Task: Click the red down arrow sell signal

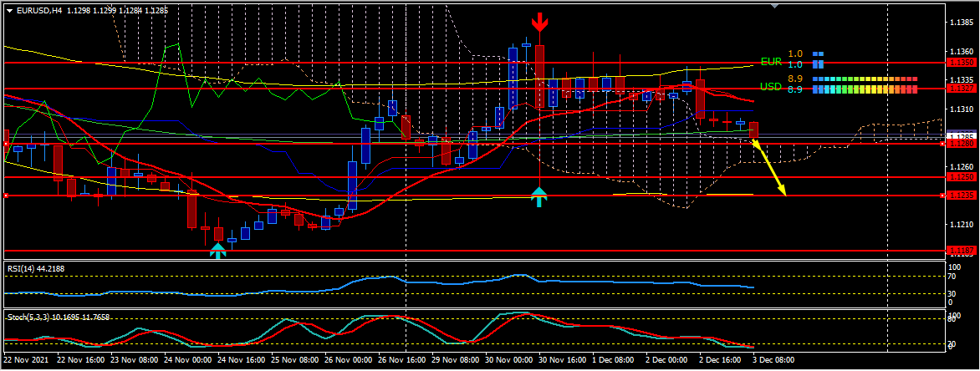Action: [540, 23]
